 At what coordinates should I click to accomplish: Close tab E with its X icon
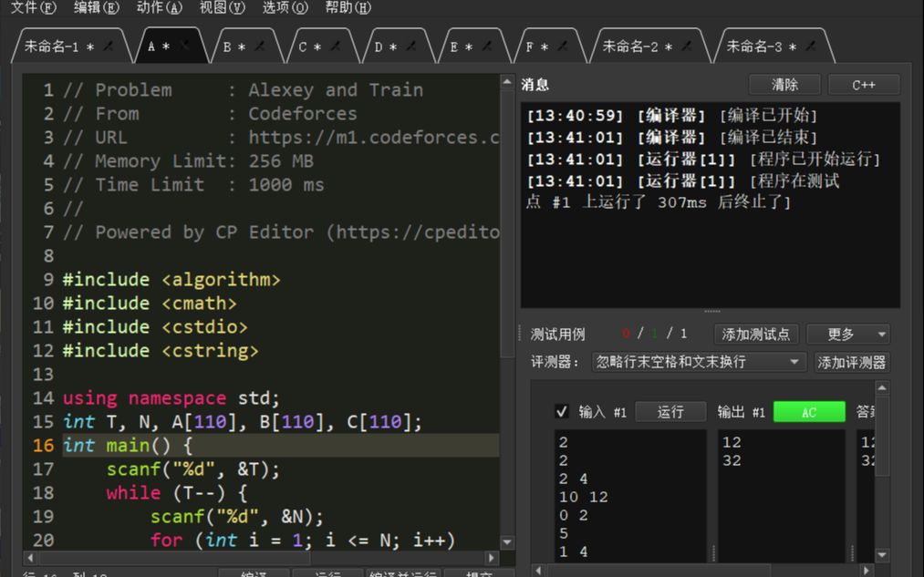pos(487,46)
